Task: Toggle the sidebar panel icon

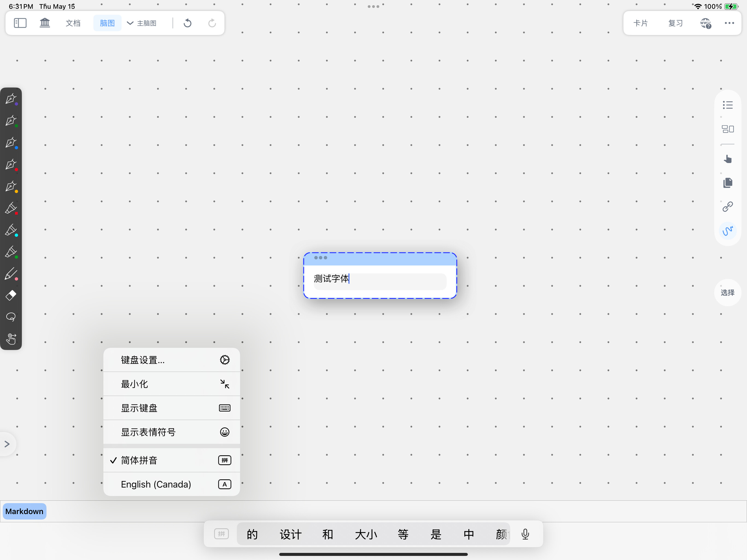Action: pyautogui.click(x=20, y=23)
